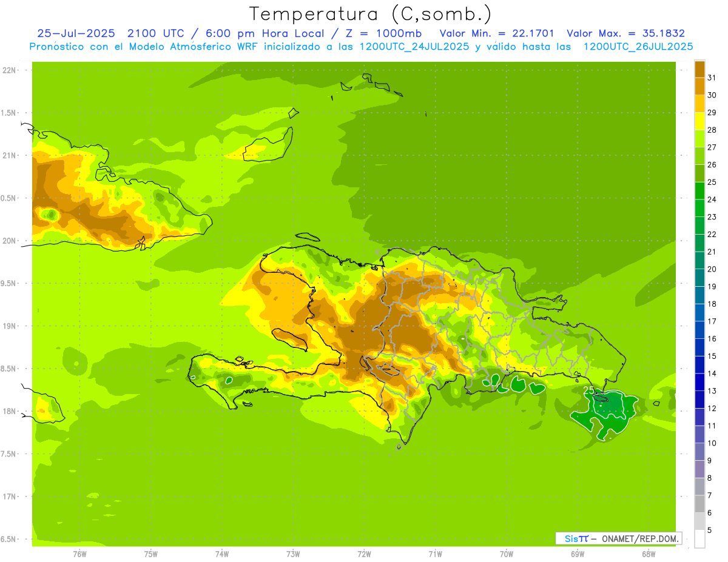The image size is (728, 562).
Task: Click the color scale value "20"
Action: pos(712,269)
